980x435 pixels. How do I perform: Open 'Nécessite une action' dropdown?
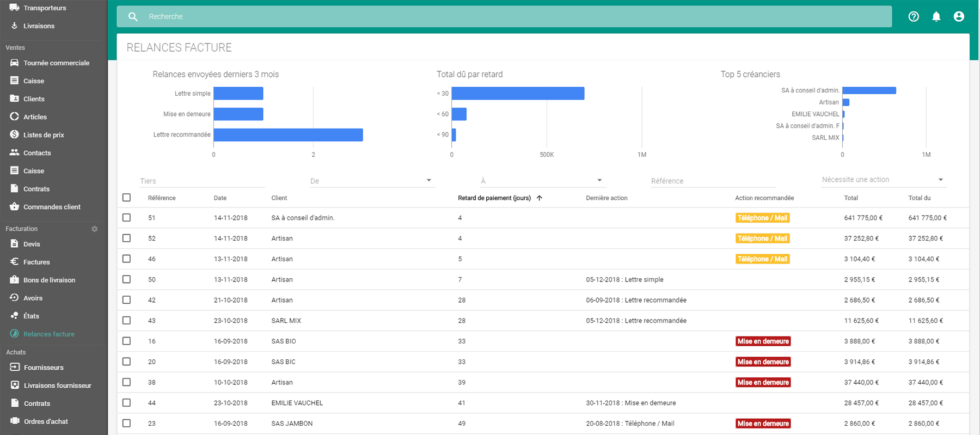tap(884, 180)
